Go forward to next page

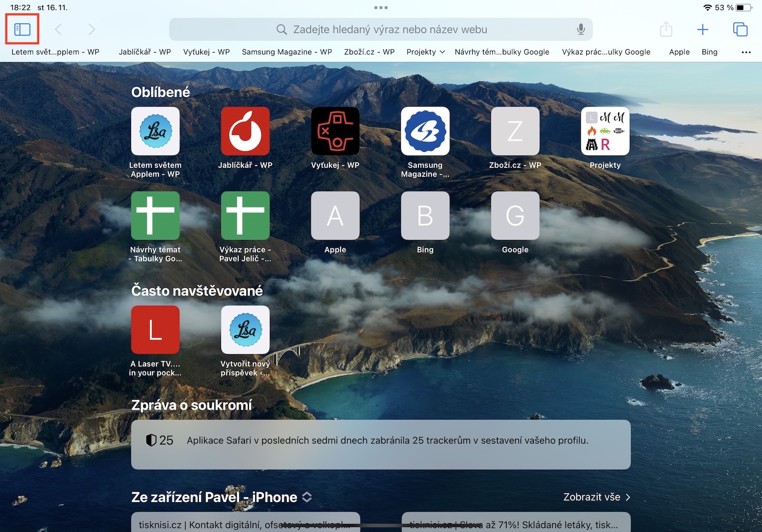(x=91, y=29)
